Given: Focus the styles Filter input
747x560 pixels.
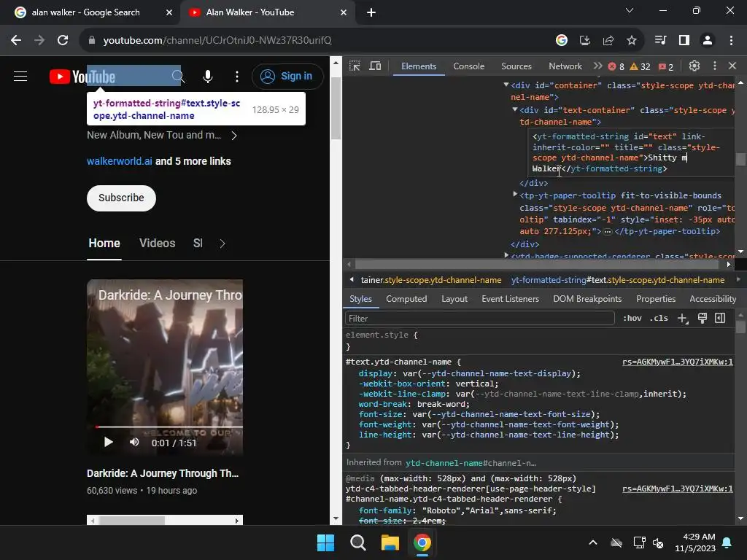Looking at the screenshot, I should click(479, 318).
